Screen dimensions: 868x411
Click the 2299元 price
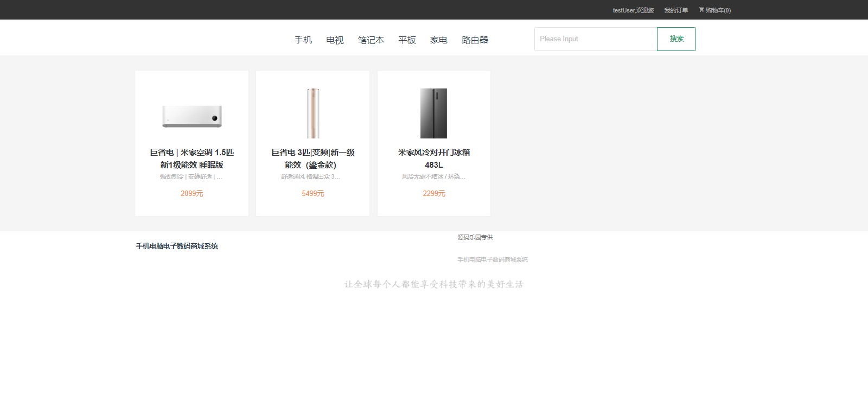click(434, 193)
